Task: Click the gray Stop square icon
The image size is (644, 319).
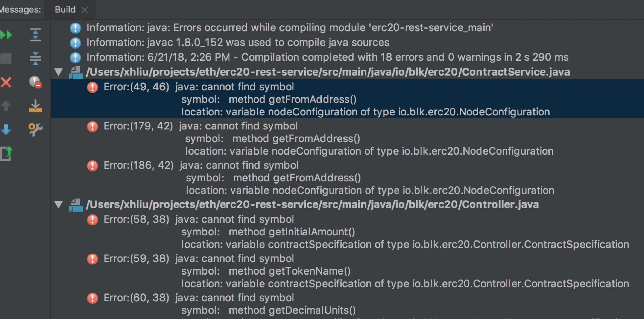Action: point(6,59)
